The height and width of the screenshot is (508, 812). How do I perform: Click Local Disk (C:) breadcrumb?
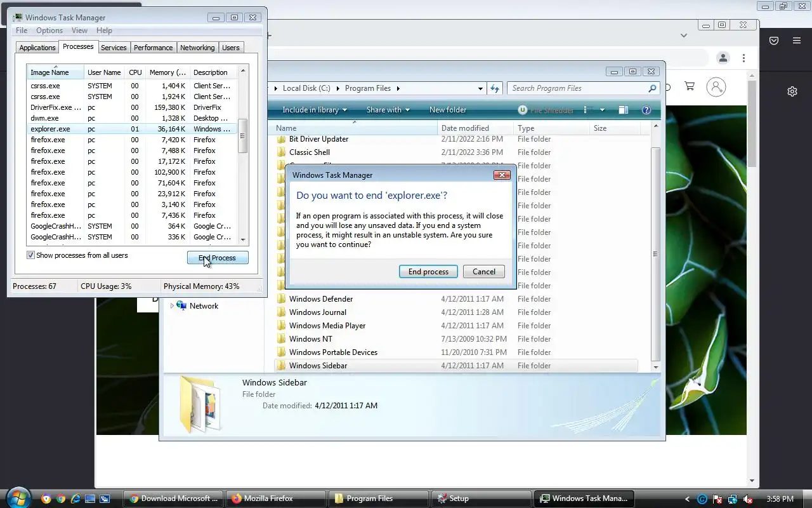coord(306,88)
